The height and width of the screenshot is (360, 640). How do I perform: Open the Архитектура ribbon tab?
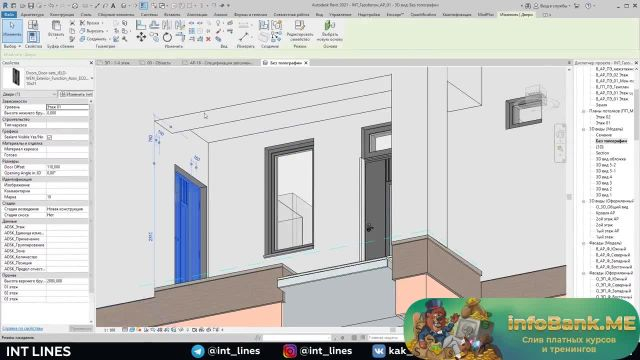point(32,15)
